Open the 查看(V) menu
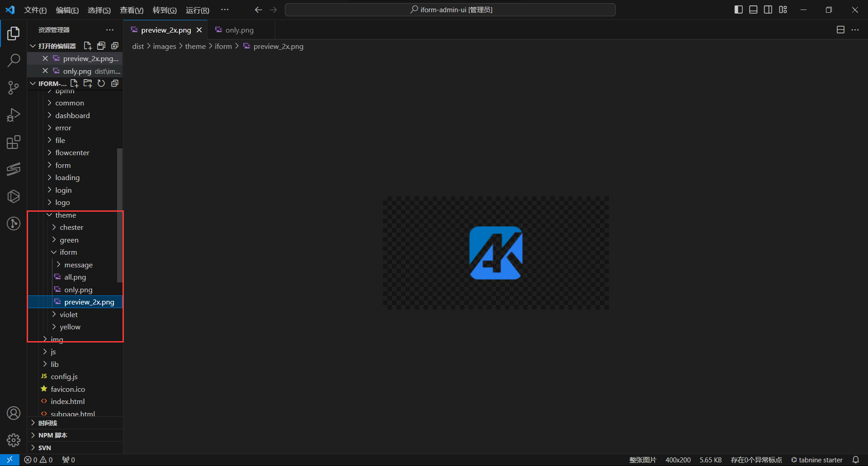The width and height of the screenshot is (868, 466). pyautogui.click(x=131, y=10)
